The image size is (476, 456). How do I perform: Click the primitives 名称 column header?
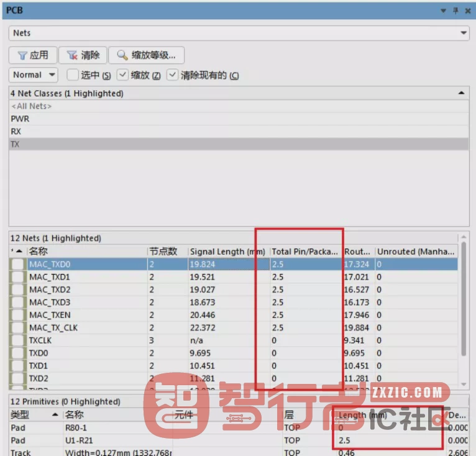point(118,415)
